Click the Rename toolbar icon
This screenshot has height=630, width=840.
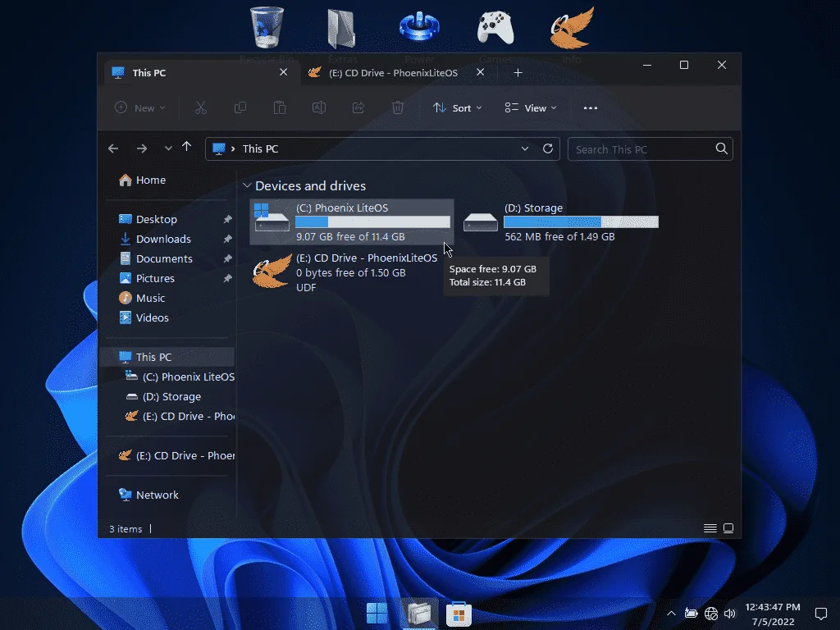click(x=319, y=107)
